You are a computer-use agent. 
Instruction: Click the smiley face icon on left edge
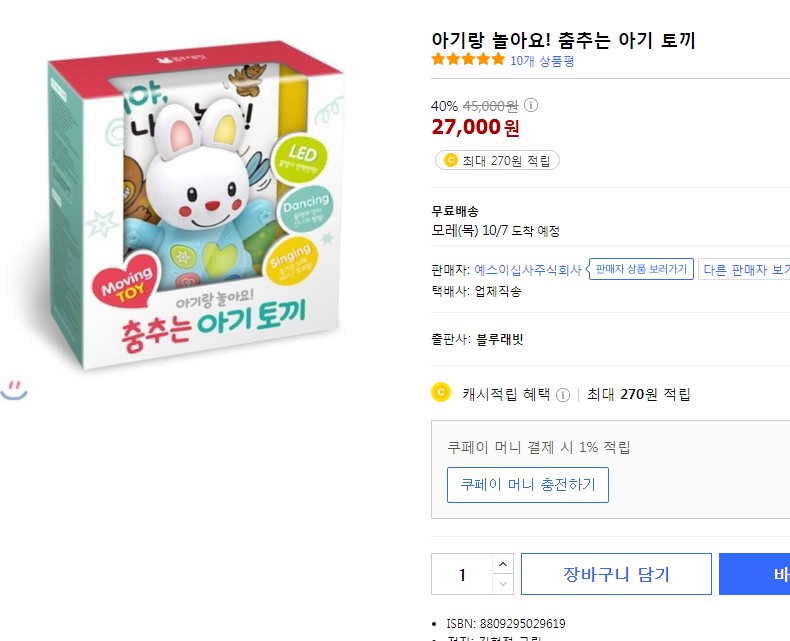[13, 389]
